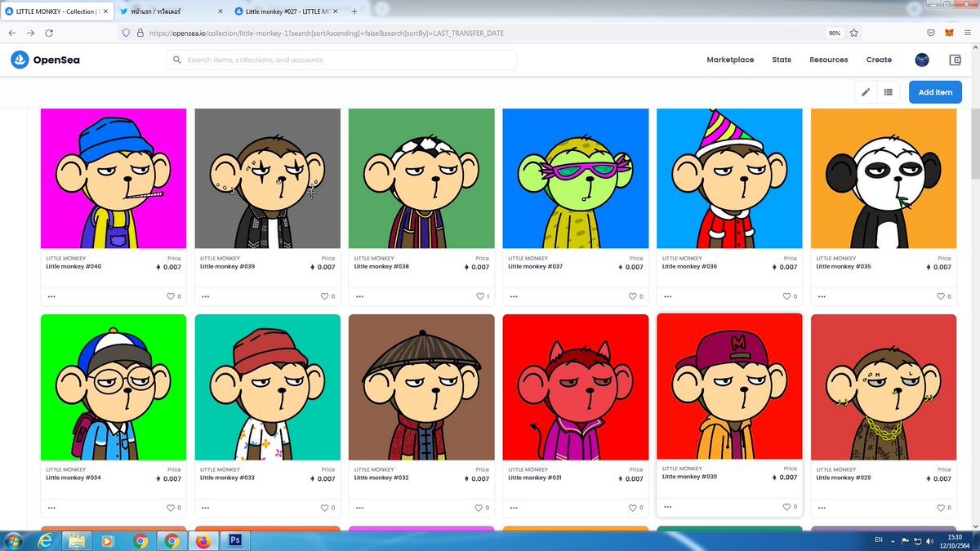The width and height of the screenshot is (980, 551).
Task: Favorite Little monkey #036 heart icon
Action: tap(786, 296)
